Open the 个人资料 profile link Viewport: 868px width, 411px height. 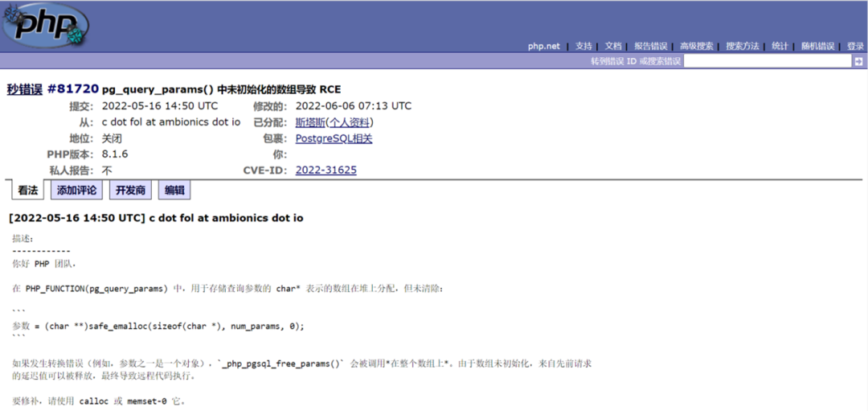350,122
